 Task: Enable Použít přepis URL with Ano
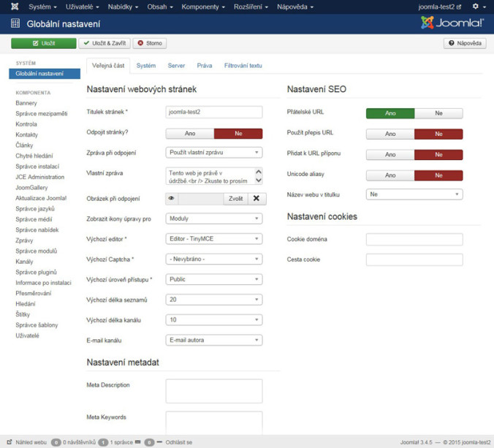(x=390, y=134)
